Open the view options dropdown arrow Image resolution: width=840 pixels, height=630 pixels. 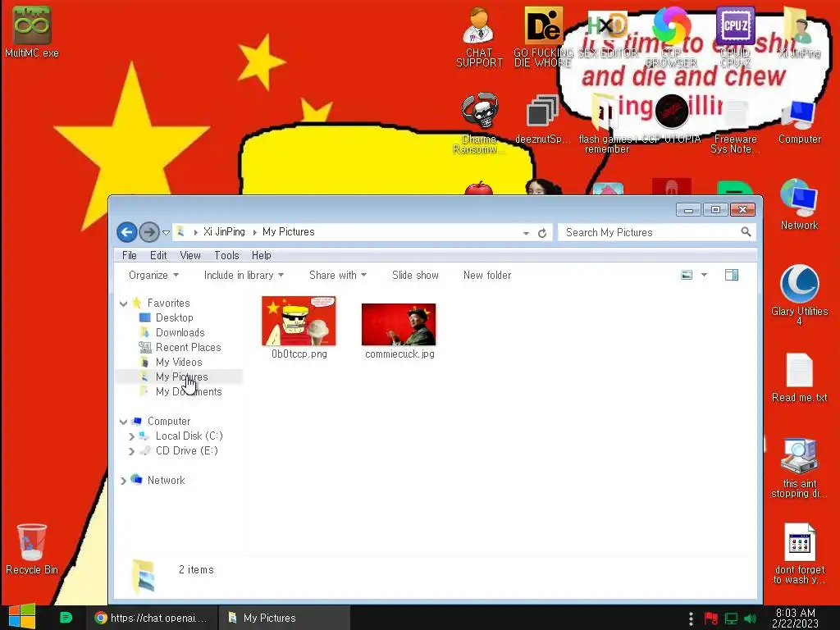[704, 275]
